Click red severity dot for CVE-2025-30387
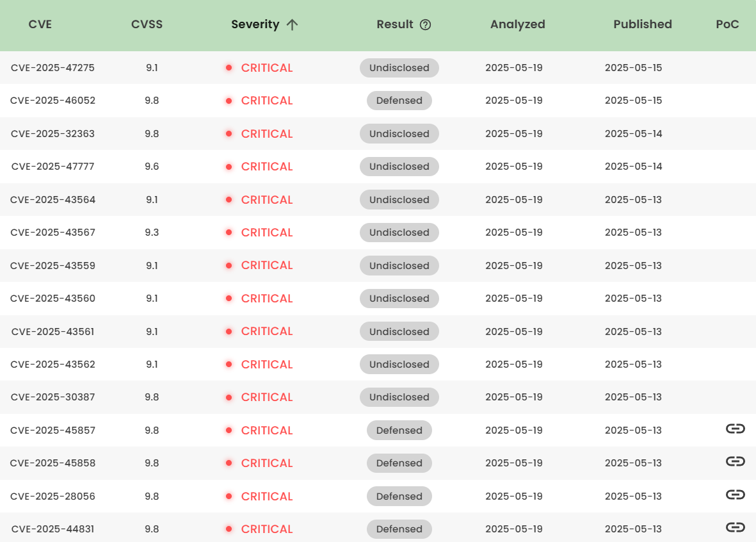This screenshot has height=542, width=756. pyautogui.click(x=229, y=397)
